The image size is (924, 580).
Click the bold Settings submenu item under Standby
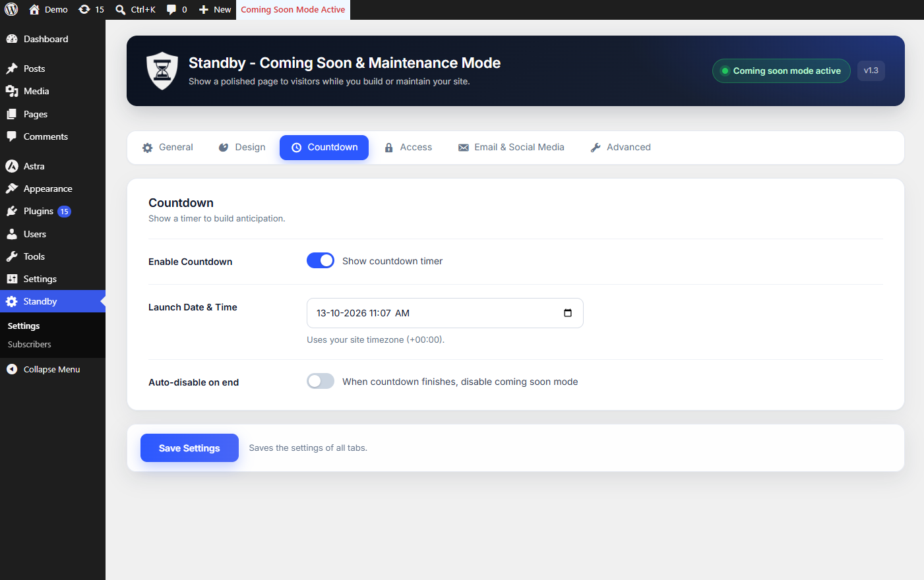24,326
